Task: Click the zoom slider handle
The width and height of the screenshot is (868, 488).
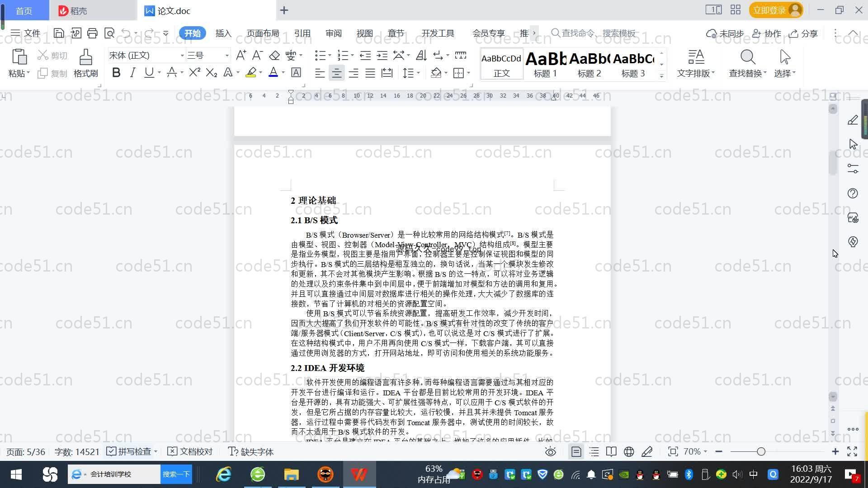Action: pos(761,451)
